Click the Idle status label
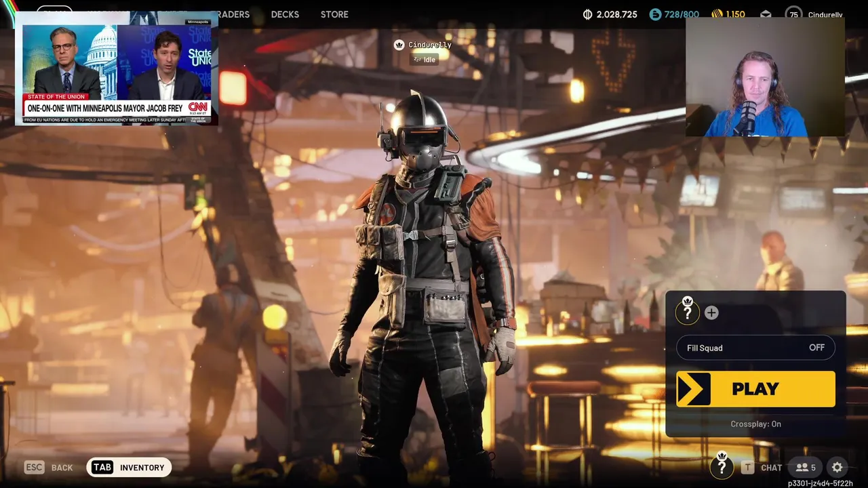 pos(425,60)
